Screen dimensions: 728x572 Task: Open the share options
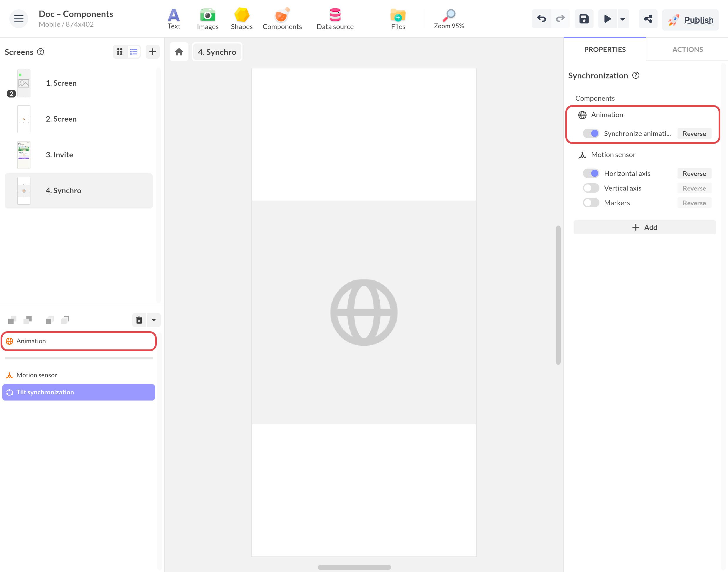648,19
